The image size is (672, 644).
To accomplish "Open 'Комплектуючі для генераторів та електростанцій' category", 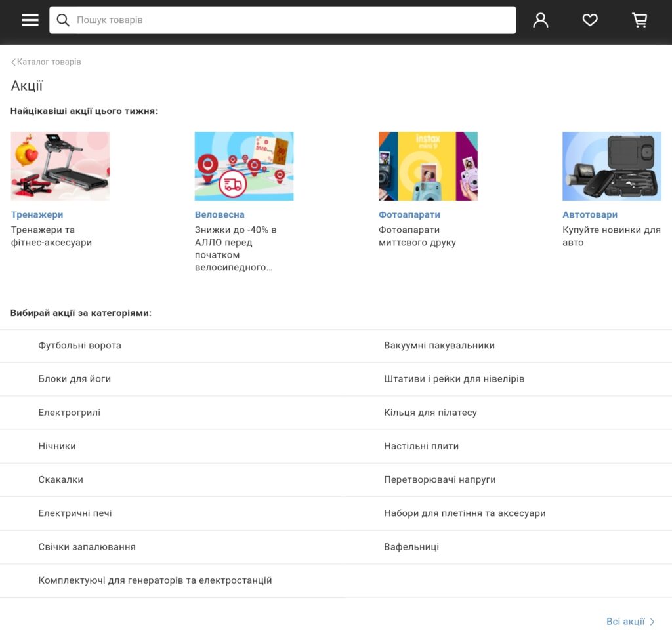I will click(x=155, y=580).
